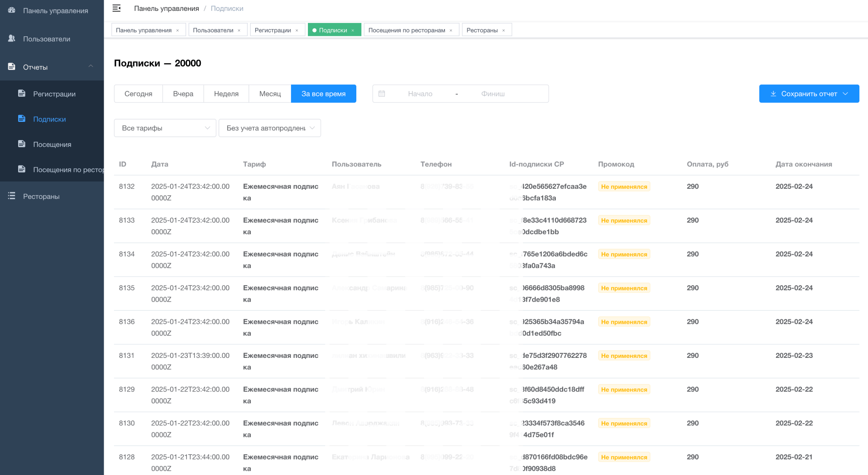The height and width of the screenshot is (475, 868).
Task: Click the Сохранить отчет button
Action: (809, 93)
